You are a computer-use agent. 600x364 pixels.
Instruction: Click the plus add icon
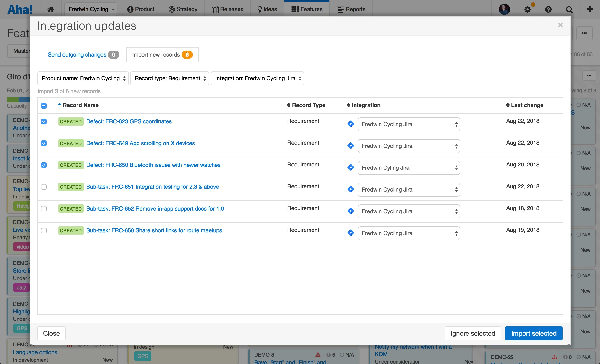pyautogui.click(x=590, y=9)
